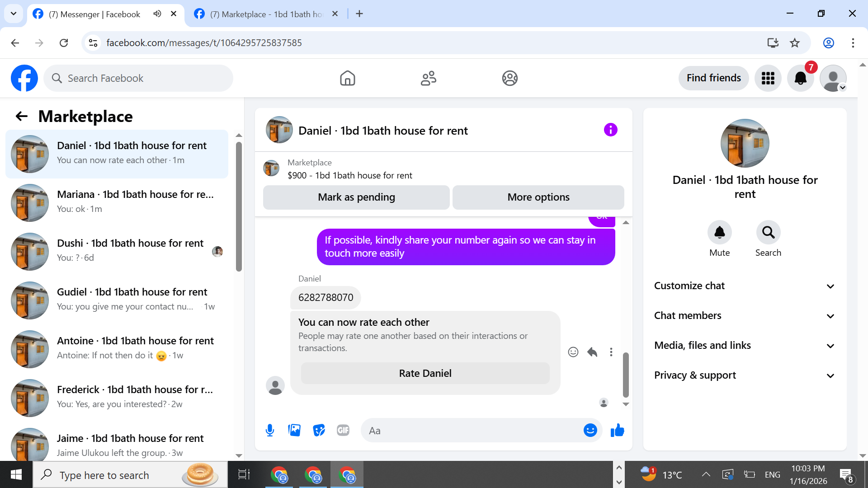Mute this conversation with bell button

719,232
